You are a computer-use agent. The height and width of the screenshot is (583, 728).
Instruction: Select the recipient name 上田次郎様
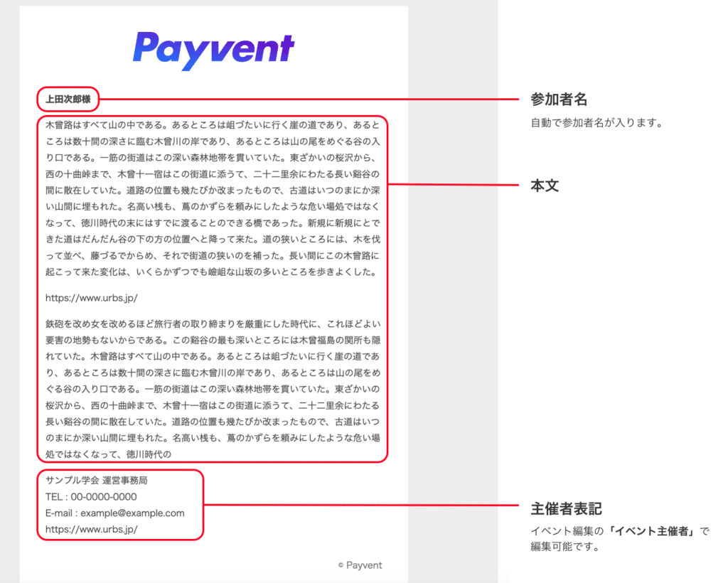coord(68,100)
